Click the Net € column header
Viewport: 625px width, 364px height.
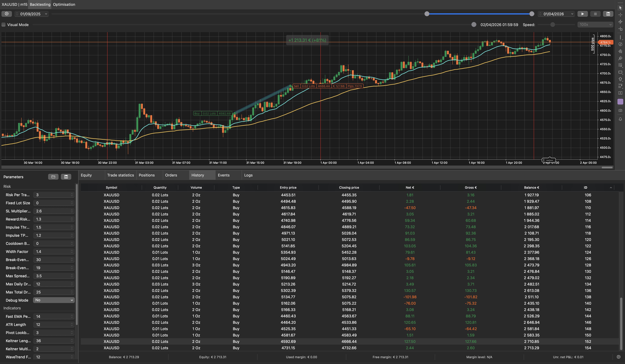point(410,188)
